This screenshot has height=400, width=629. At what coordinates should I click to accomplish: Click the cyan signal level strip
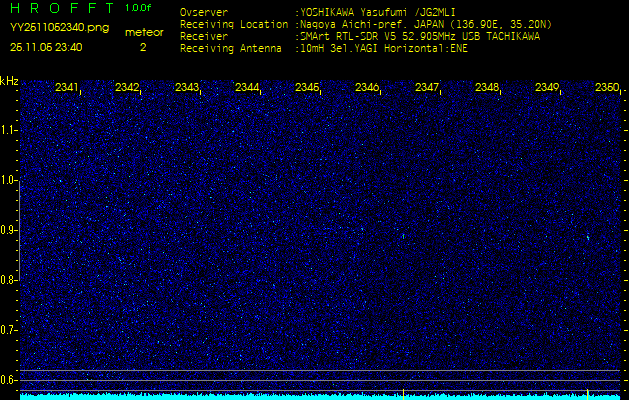(314, 396)
